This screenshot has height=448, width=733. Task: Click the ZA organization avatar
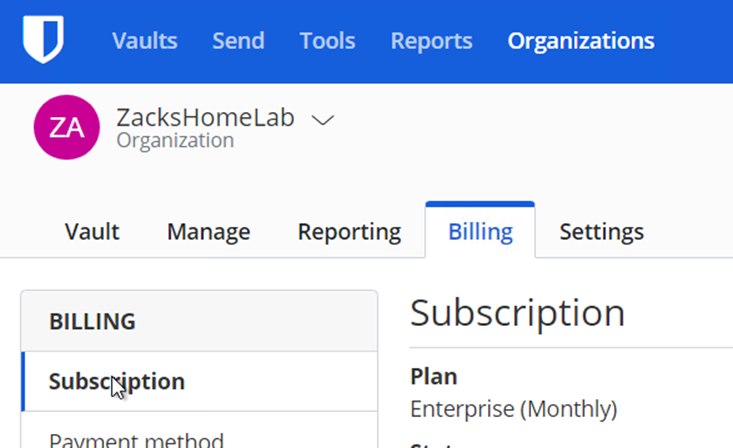[67, 127]
